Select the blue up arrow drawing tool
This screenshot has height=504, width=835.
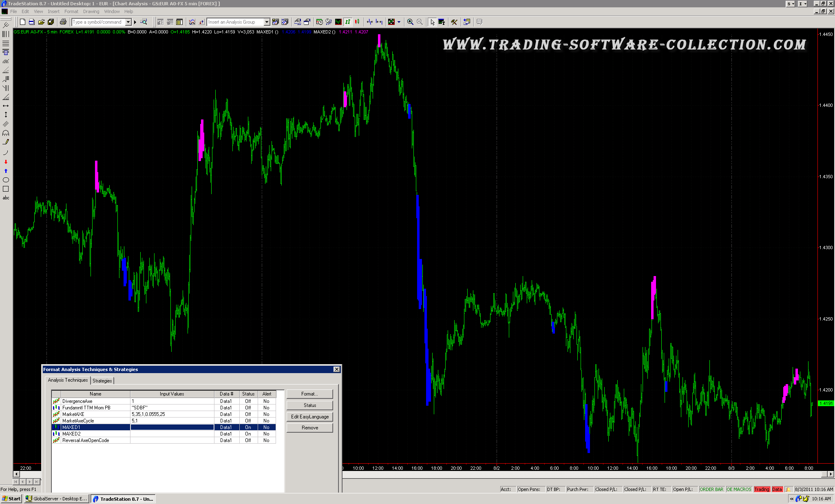(6, 171)
